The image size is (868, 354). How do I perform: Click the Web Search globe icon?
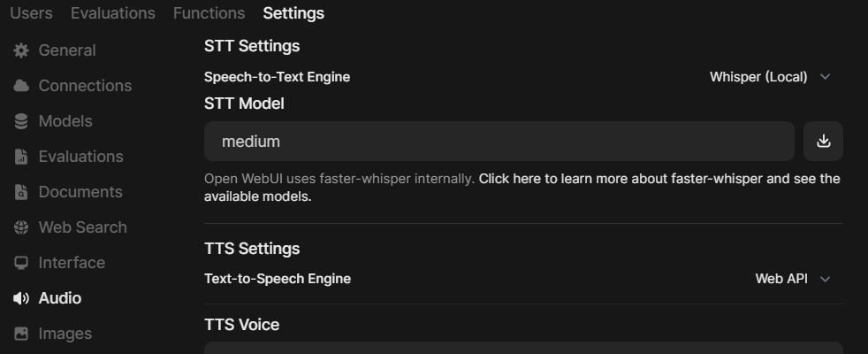point(21,227)
